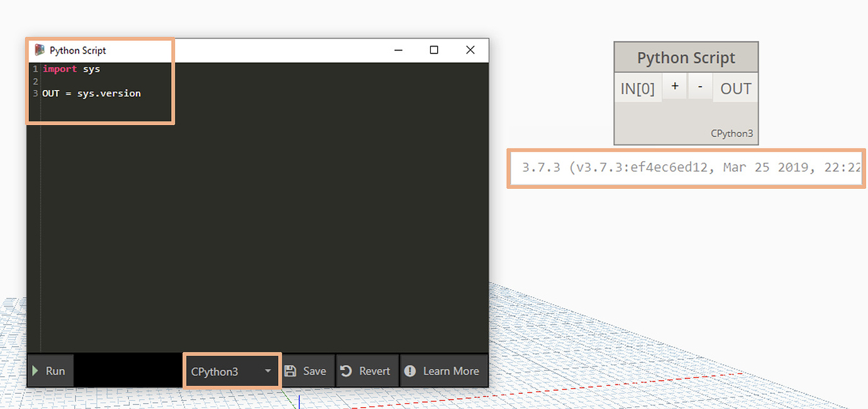Add an input with the plus icon
Image resolution: width=868 pixels, height=409 pixels.
pyautogui.click(x=674, y=88)
